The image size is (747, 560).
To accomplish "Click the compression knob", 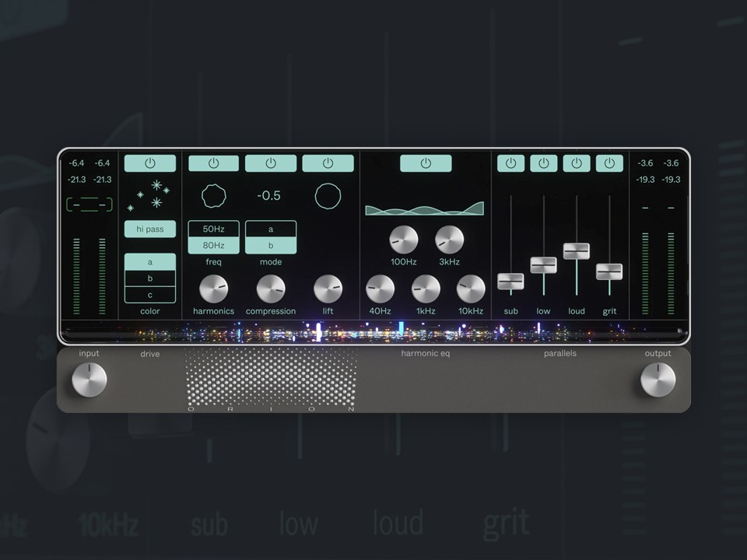I will pos(271,289).
